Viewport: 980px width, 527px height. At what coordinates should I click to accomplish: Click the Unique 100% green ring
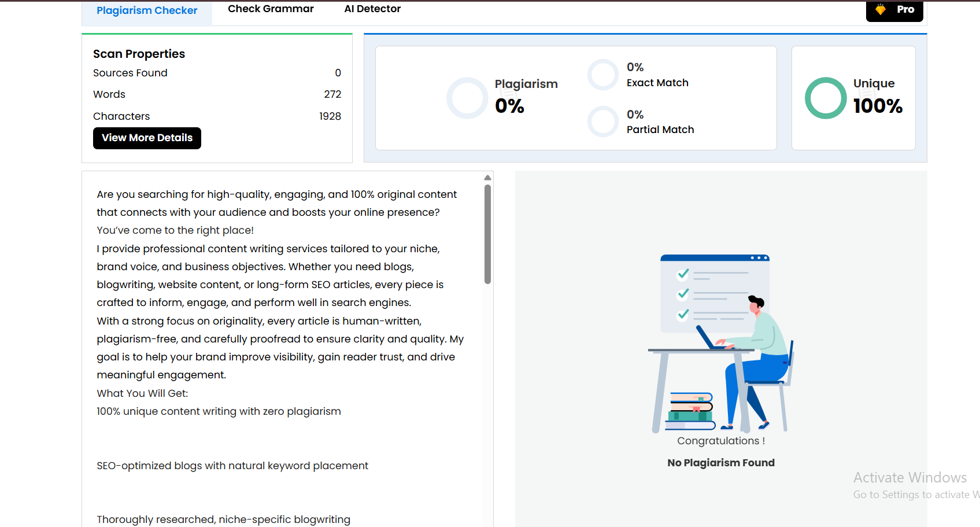tap(826, 98)
